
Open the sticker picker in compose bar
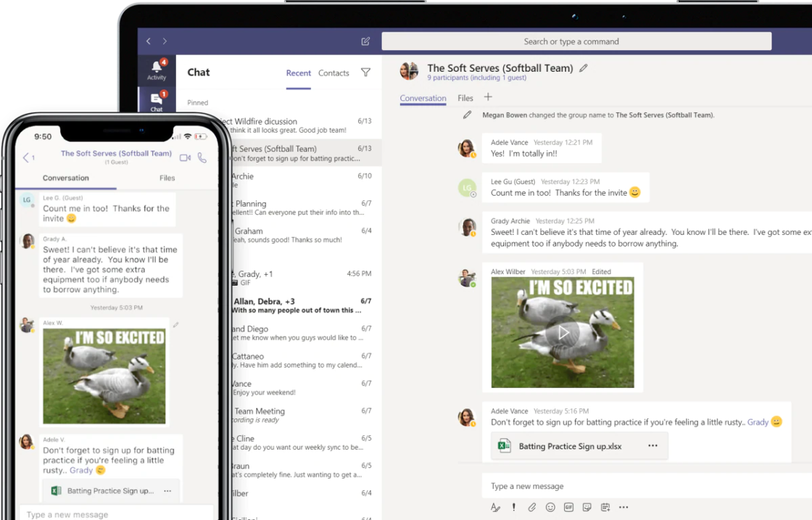coord(587,507)
